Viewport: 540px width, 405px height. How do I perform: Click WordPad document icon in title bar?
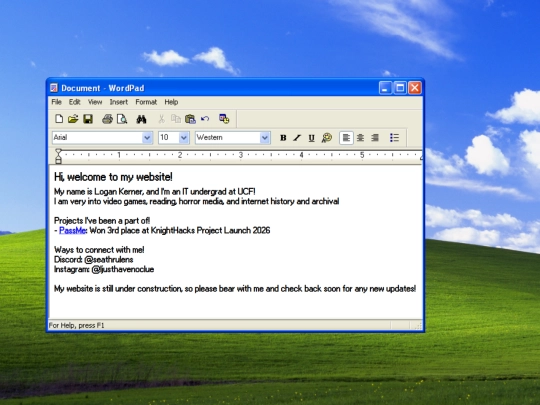(x=54, y=88)
